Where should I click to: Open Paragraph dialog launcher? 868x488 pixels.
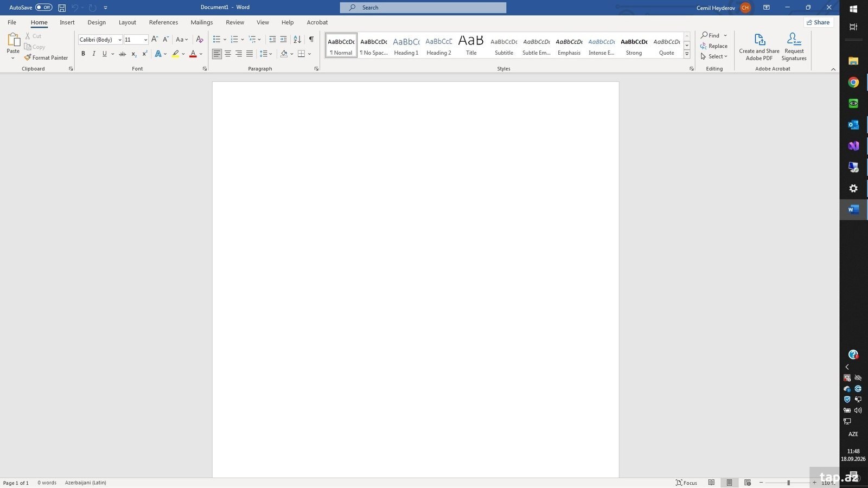pyautogui.click(x=316, y=69)
